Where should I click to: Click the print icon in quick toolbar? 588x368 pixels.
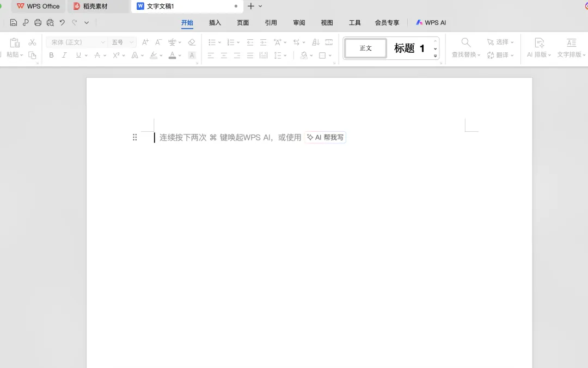click(38, 22)
